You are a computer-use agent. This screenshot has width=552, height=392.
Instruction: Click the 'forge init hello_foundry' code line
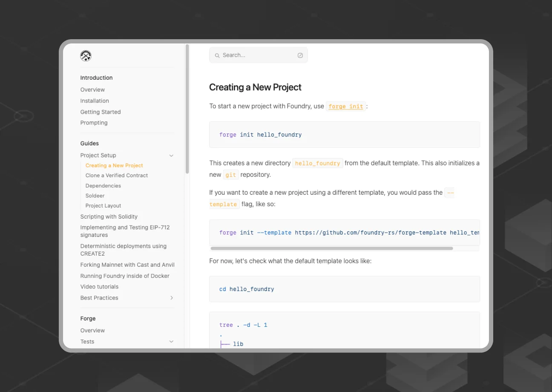261,135
